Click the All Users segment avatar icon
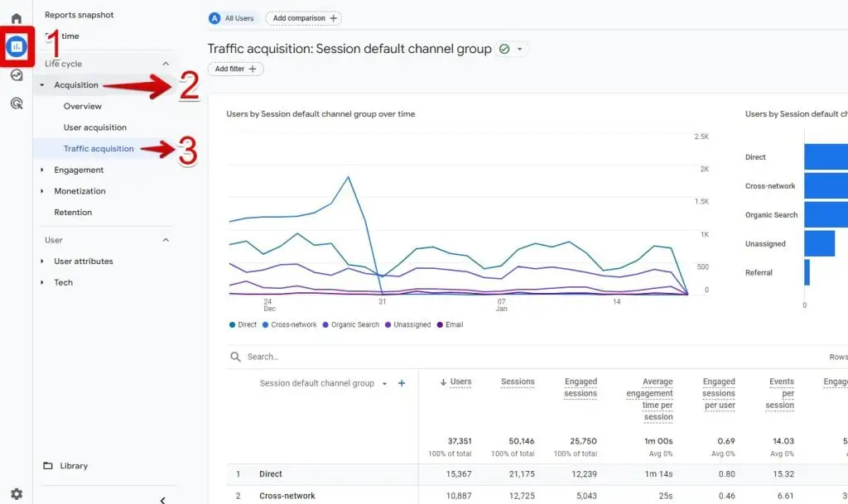Screen dimensions: 848x504 tap(215, 17)
